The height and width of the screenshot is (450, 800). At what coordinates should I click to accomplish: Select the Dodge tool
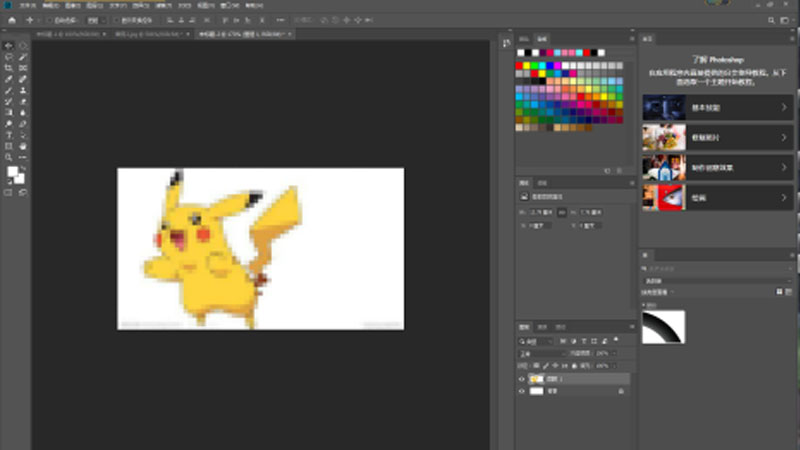click(9, 124)
